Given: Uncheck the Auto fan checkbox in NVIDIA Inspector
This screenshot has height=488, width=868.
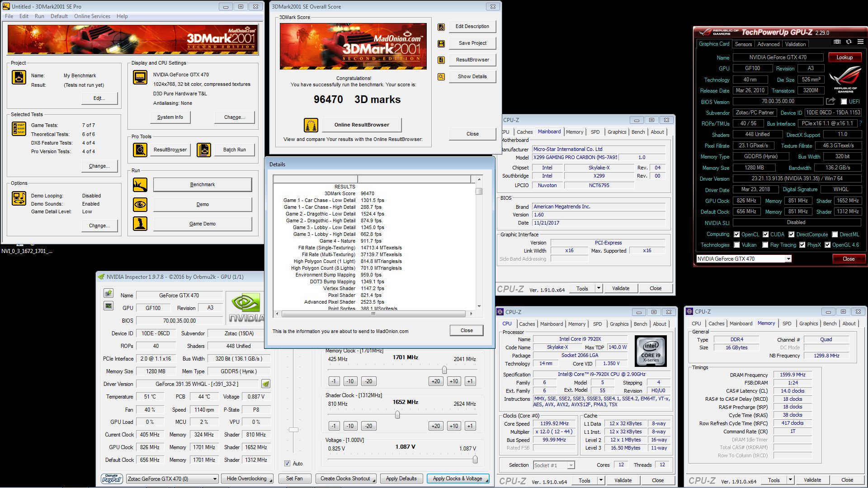Looking at the screenshot, I should click(287, 464).
